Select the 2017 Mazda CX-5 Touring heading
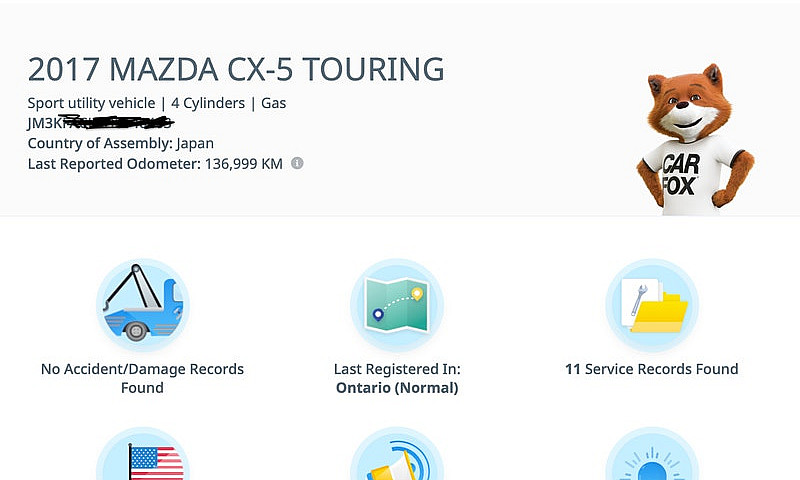Image resolution: width=800 pixels, height=480 pixels. click(x=236, y=69)
